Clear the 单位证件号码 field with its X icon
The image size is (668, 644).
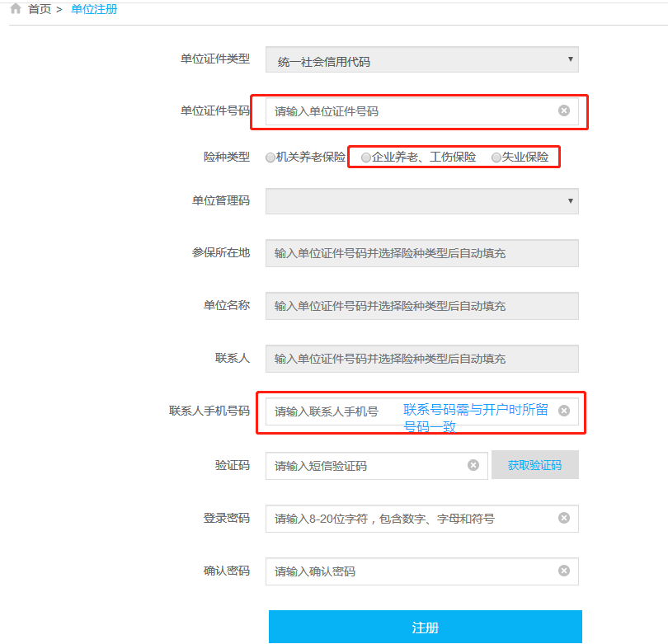564,110
